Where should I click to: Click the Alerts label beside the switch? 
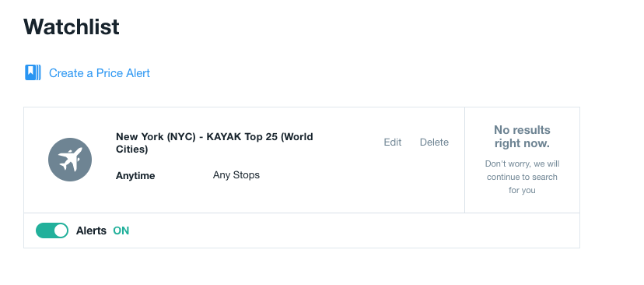tap(91, 230)
